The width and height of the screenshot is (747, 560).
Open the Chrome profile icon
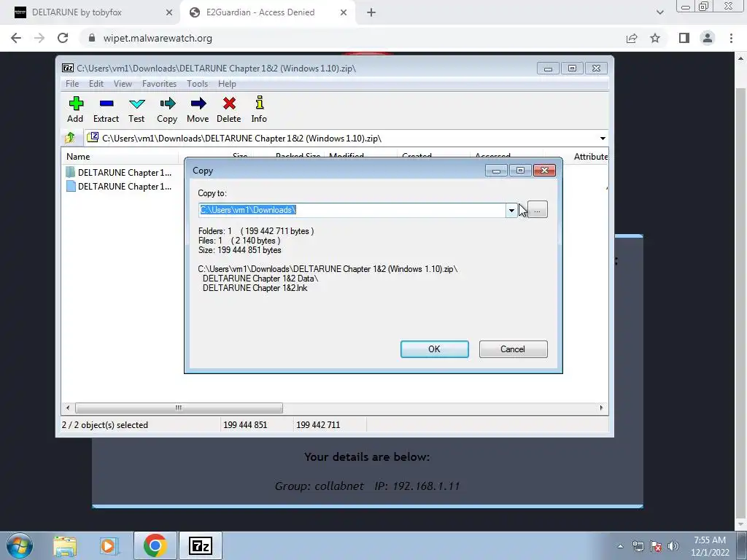708,38
